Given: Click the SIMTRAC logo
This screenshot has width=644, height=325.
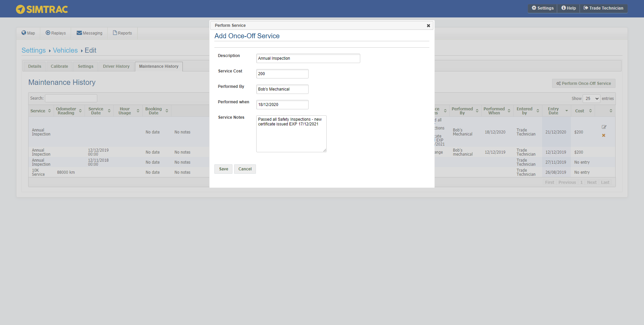Looking at the screenshot, I should (42, 9).
